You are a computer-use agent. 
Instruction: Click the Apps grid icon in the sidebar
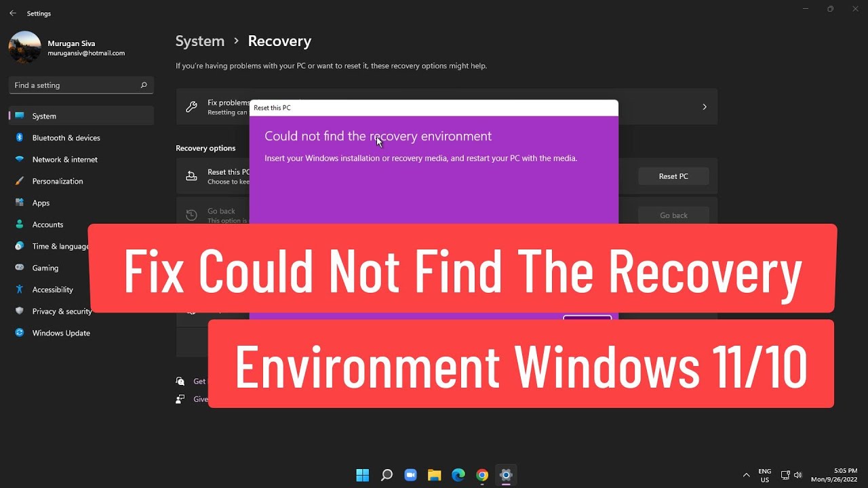tap(19, 203)
